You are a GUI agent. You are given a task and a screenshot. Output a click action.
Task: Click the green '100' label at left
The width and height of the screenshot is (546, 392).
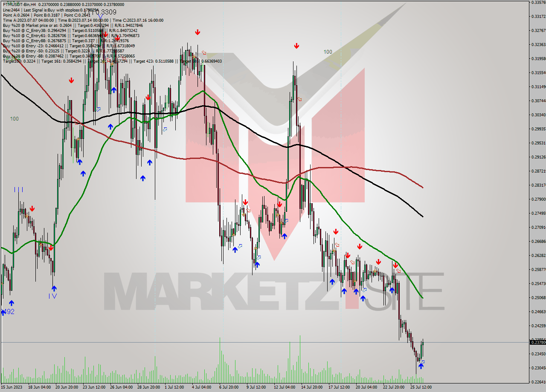[x=15, y=118]
